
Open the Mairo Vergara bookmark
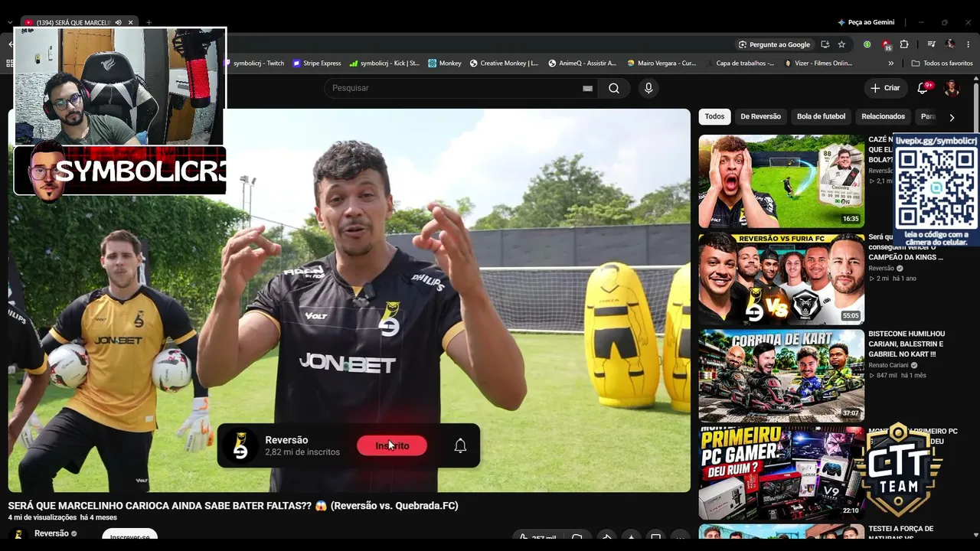[x=661, y=64]
